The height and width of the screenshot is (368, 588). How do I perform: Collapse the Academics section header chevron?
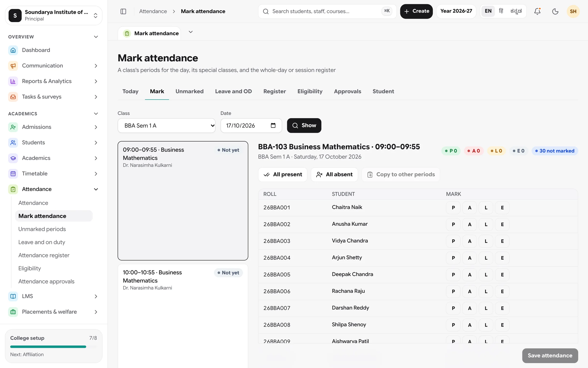tap(96, 114)
